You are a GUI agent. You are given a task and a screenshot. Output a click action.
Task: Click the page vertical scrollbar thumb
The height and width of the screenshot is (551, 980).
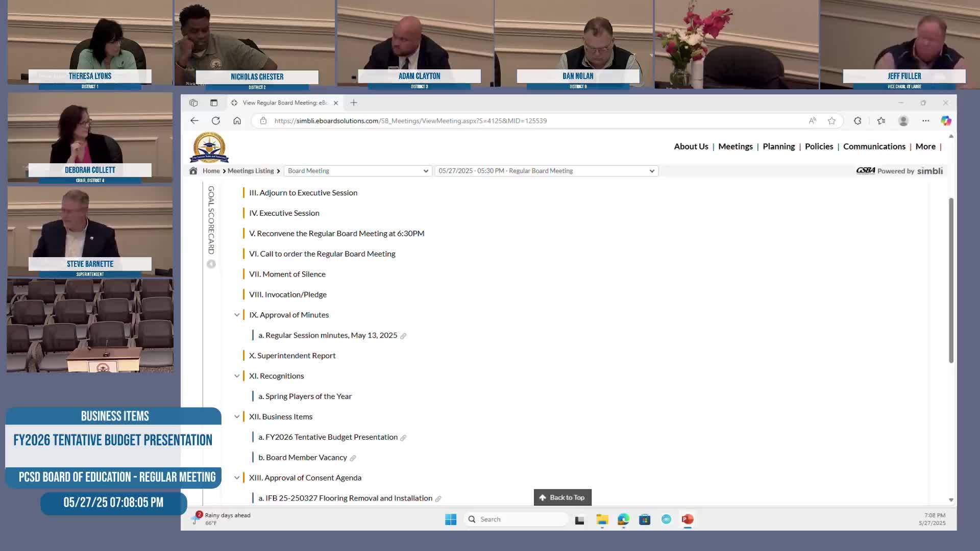(x=951, y=281)
